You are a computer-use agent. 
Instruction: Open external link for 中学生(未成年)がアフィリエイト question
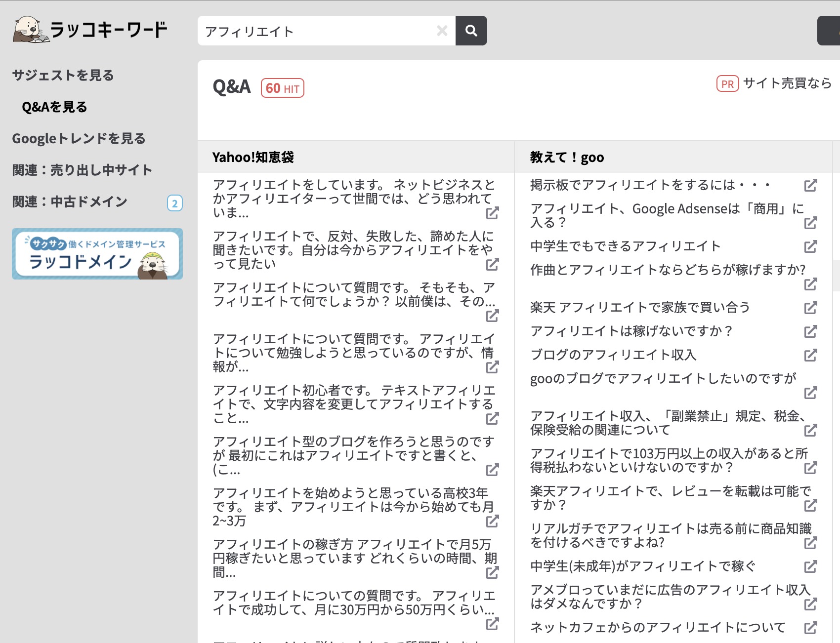[x=810, y=566]
